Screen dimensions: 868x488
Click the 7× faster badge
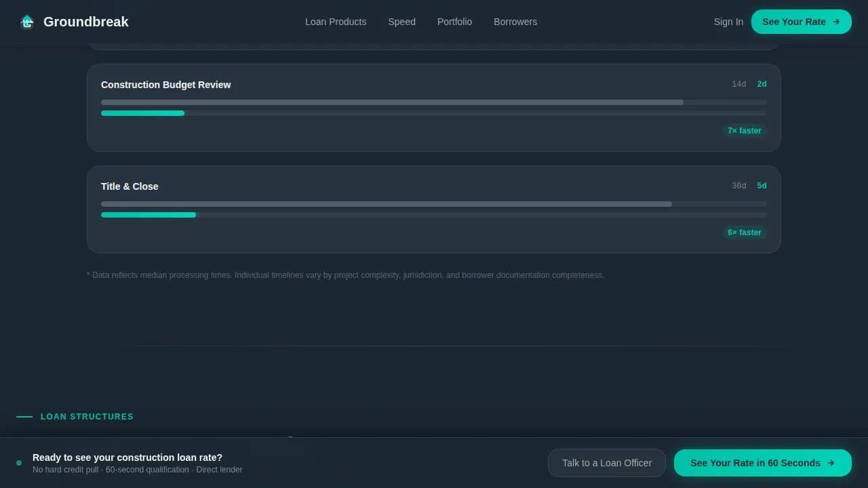(744, 131)
